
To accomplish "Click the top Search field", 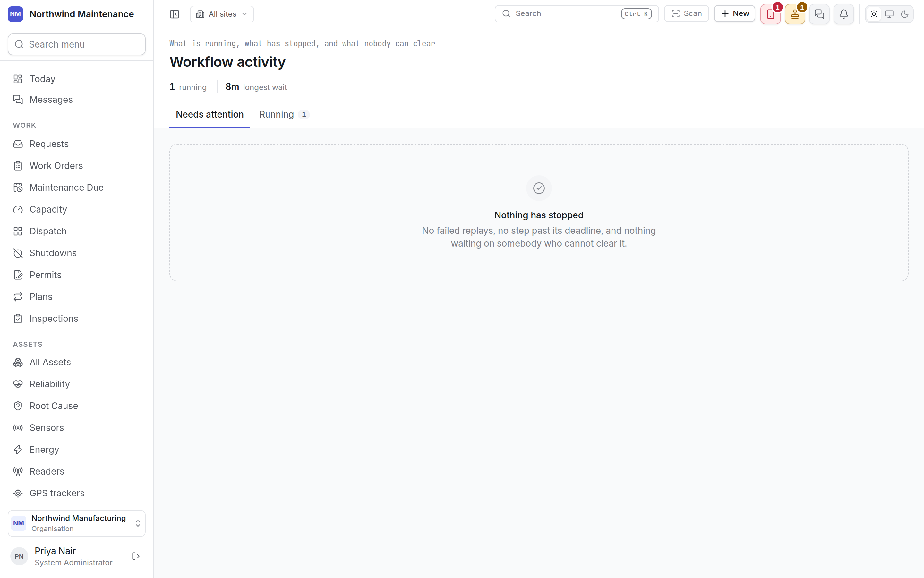I will (x=577, y=14).
